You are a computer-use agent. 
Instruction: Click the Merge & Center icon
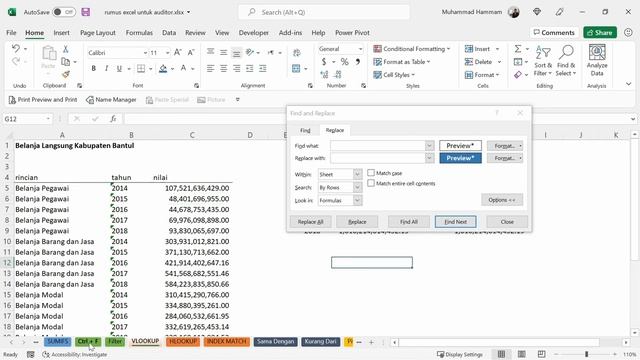(x=296, y=69)
